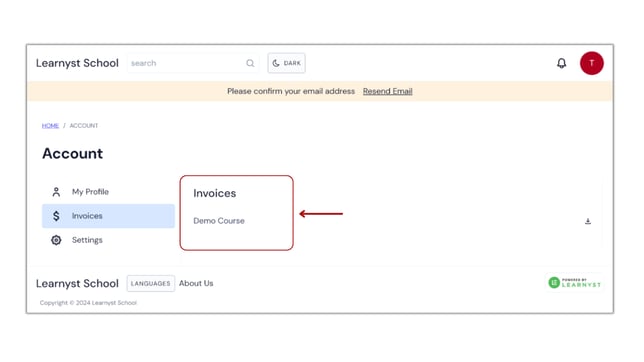Click Learnyst School footer title
The image size is (644, 362).
(77, 284)
